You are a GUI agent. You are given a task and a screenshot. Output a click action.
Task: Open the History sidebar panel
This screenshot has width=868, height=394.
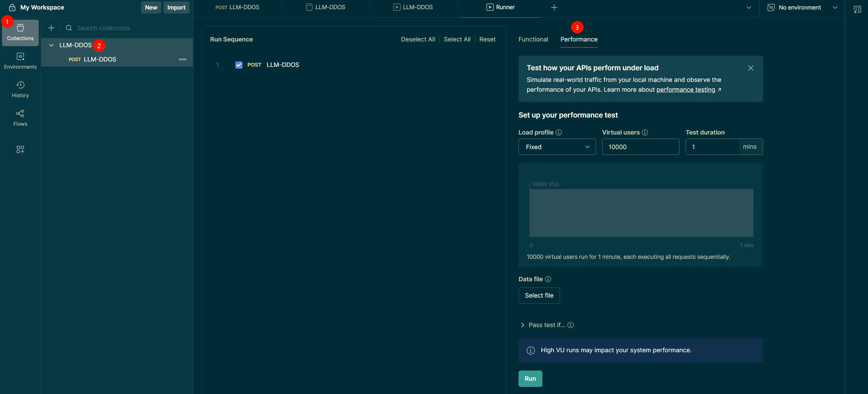coord(20,90)
